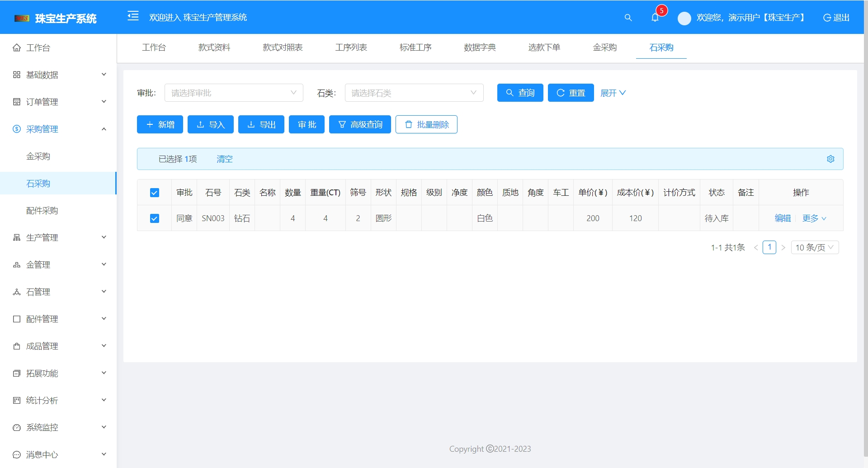Uncheck the select-all checkbox in table header
This screenshot has height=468, width=868.
click(x=155, y=192)
